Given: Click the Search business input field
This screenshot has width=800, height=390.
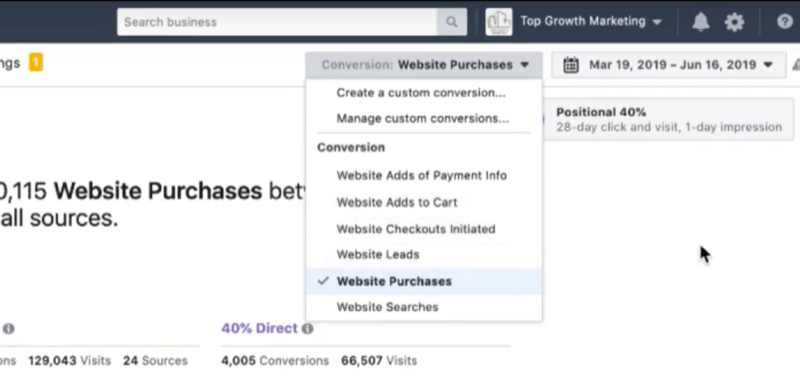Looking at the screenshot, I should 277,22.
